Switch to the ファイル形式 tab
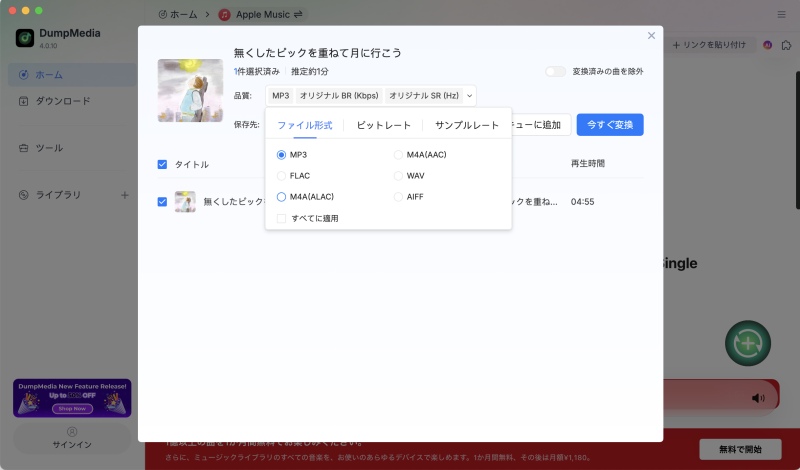Screen dimensions: 800x470 click(305, 125)
